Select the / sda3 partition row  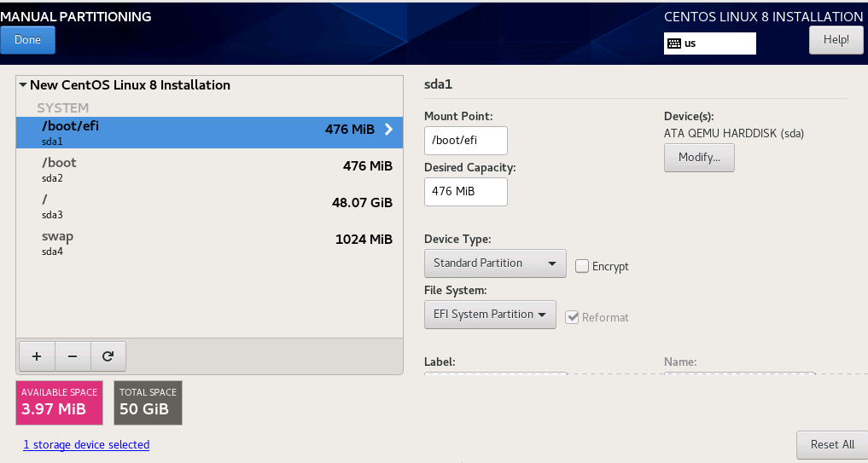click(x=209, y=205)
